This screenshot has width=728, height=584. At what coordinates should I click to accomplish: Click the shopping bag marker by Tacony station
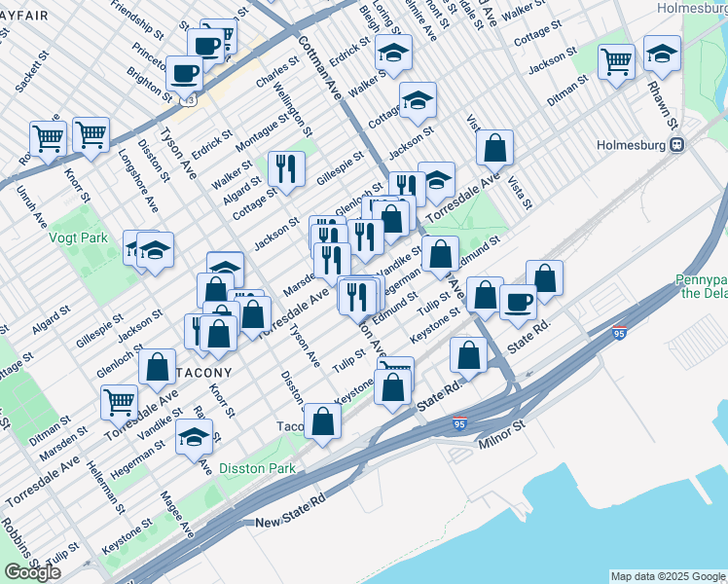(x=323, y=421)
